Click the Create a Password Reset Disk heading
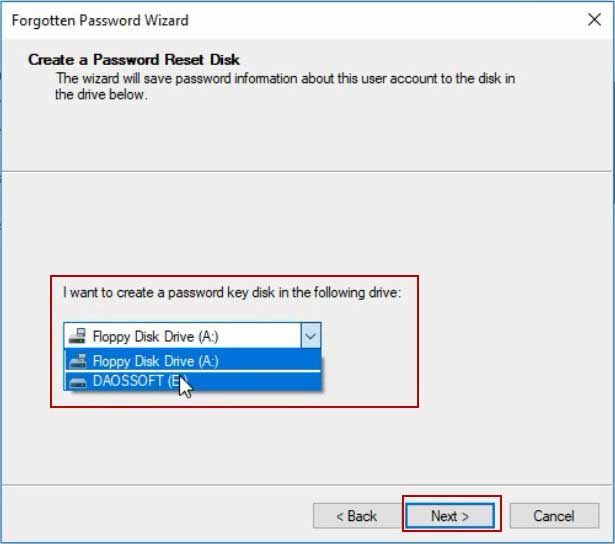The image size is (615, 544). point(134,60)
